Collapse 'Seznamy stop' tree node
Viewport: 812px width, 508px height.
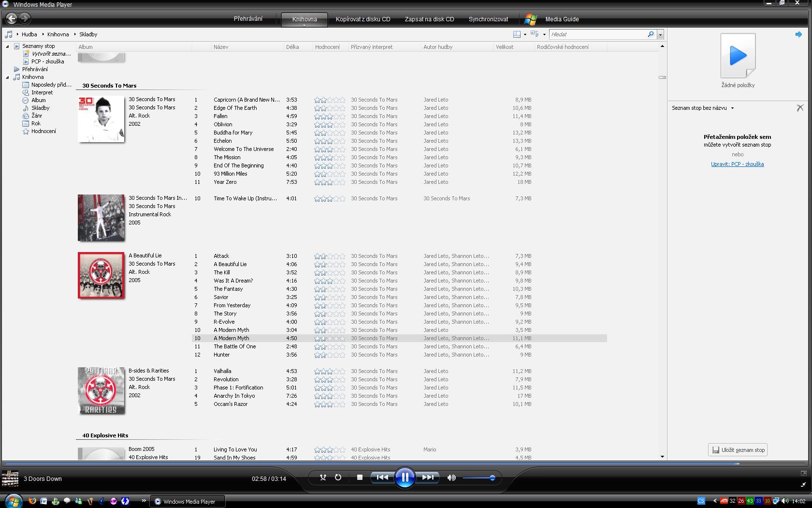[7, 46]
